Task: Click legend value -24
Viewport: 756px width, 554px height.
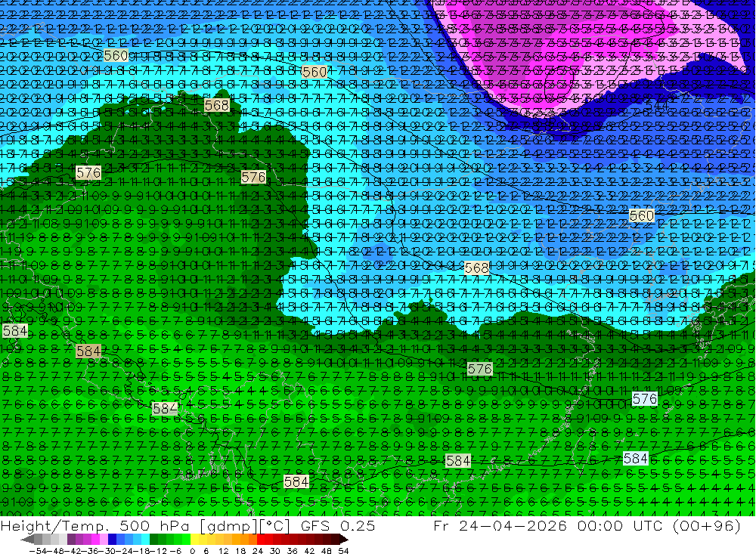Action: tap(125, 551)
